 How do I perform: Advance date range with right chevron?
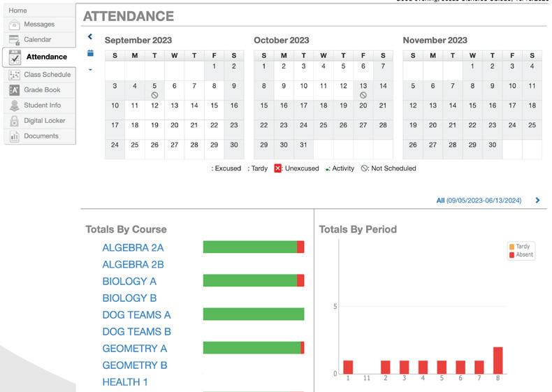[537, 200]
